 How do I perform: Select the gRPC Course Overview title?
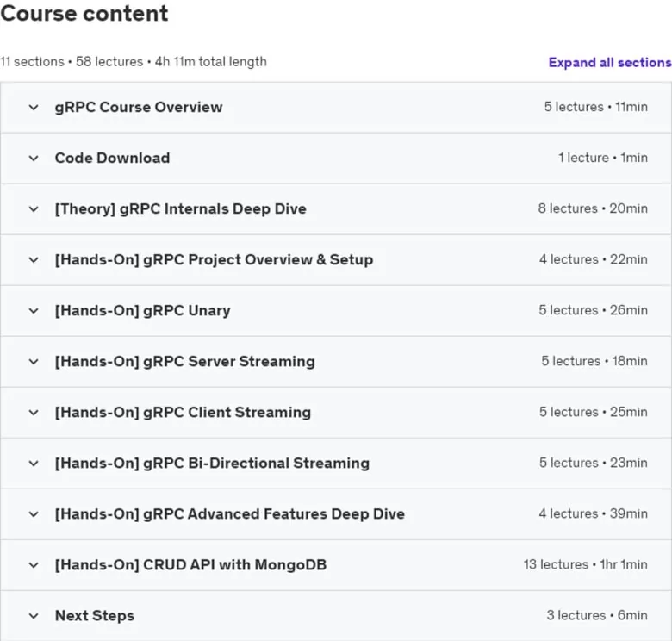click(x=139, y=107)
